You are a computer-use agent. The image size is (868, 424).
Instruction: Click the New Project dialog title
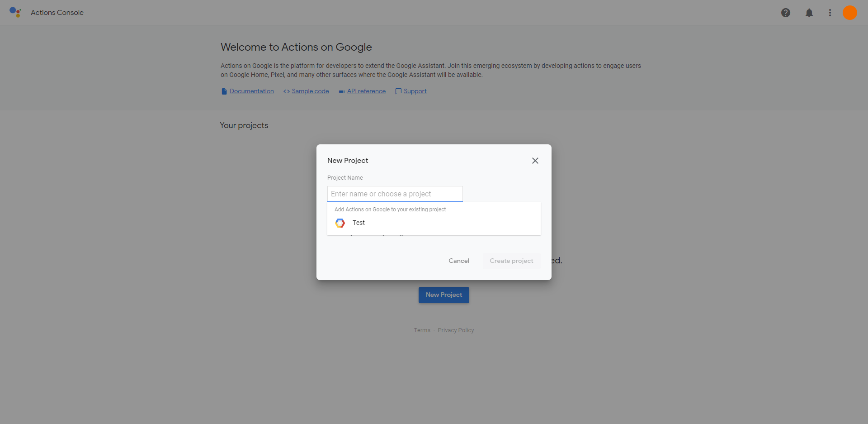(x=348, y=161)
